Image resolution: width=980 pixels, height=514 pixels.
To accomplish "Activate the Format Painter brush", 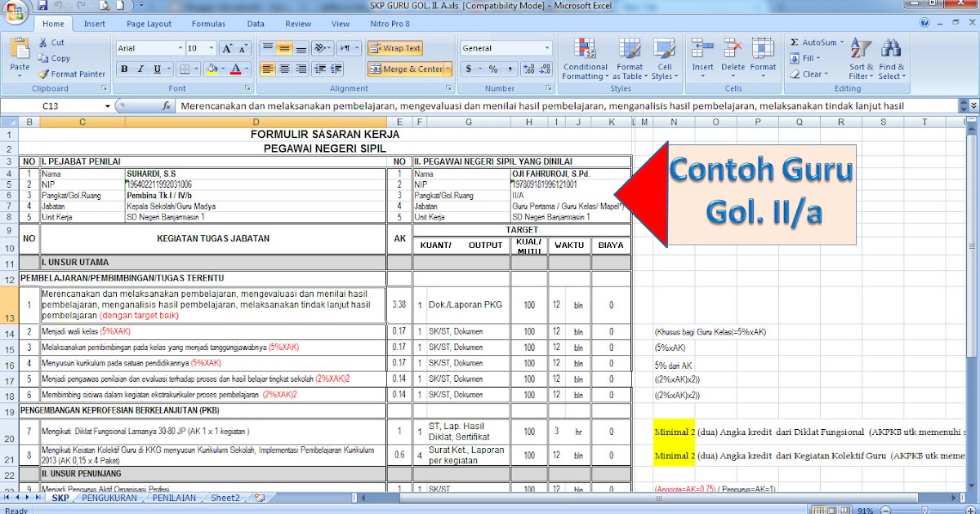I will click(x=71, y=73).
